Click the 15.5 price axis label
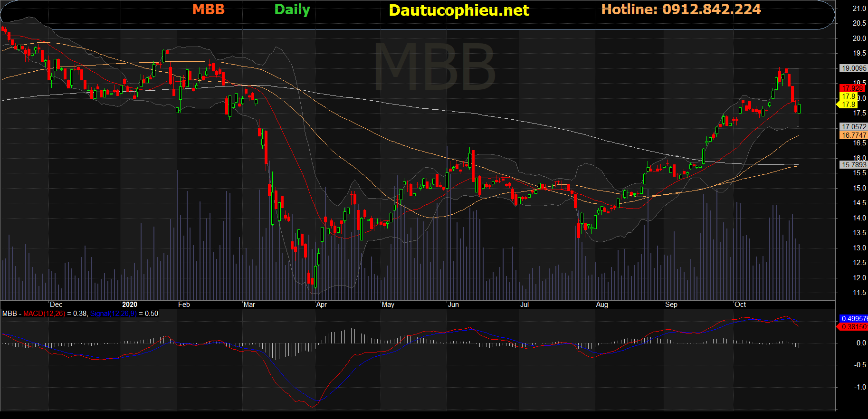Screen dimensions: 868x419 (x=859, y=173)
